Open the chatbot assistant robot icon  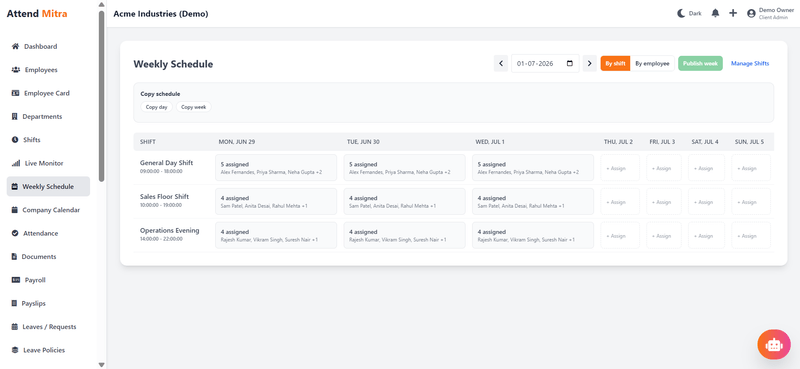(x=774, y=345)
